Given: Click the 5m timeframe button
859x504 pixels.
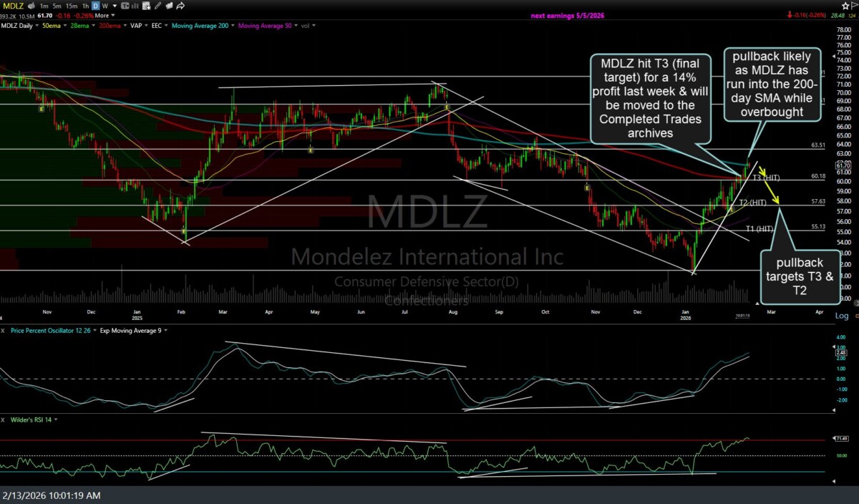Looking at the screenshot, I should (x=57, y=6).
